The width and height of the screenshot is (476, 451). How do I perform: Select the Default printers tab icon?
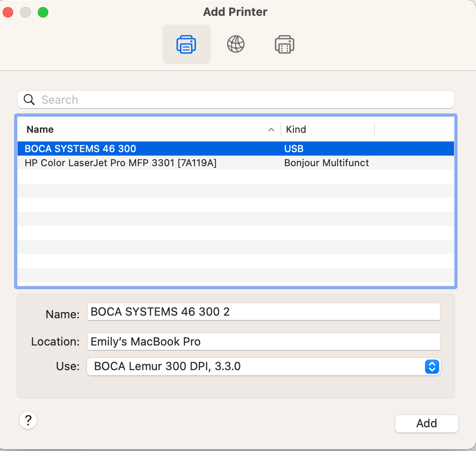(x=186, y=44)
